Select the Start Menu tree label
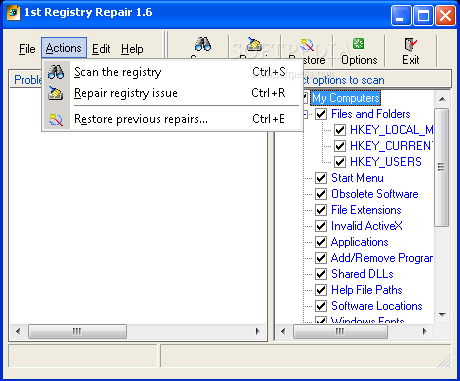The image size is (460, 381). 357,178
